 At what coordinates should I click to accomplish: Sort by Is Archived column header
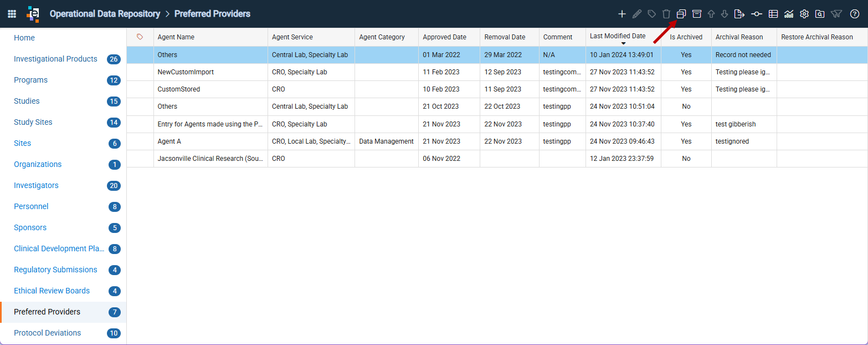(686, 37)
